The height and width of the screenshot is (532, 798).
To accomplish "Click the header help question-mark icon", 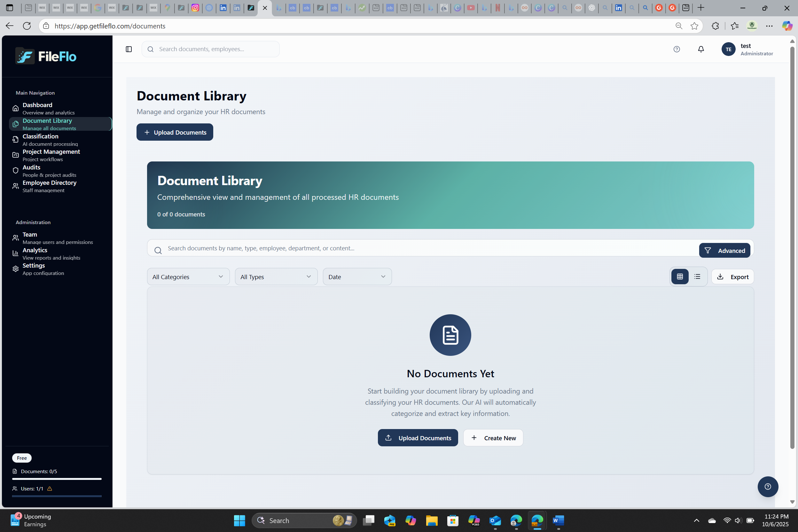I will coord(677,49).
